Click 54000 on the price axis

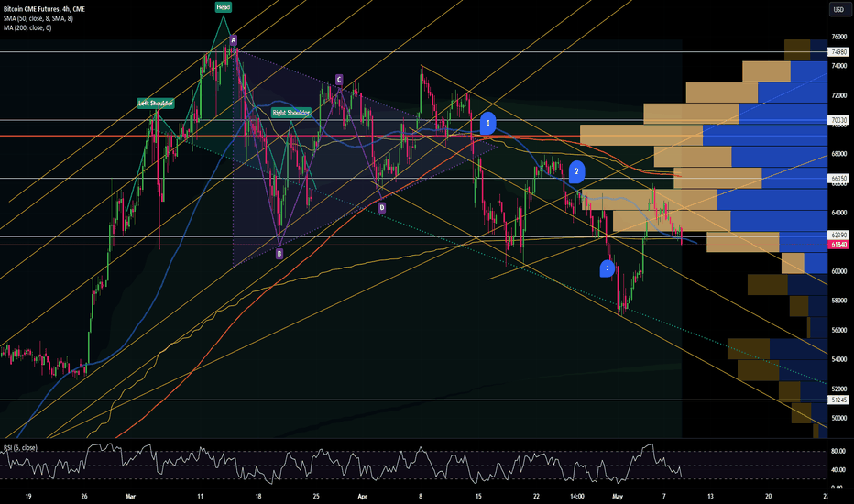coord(838,359)
